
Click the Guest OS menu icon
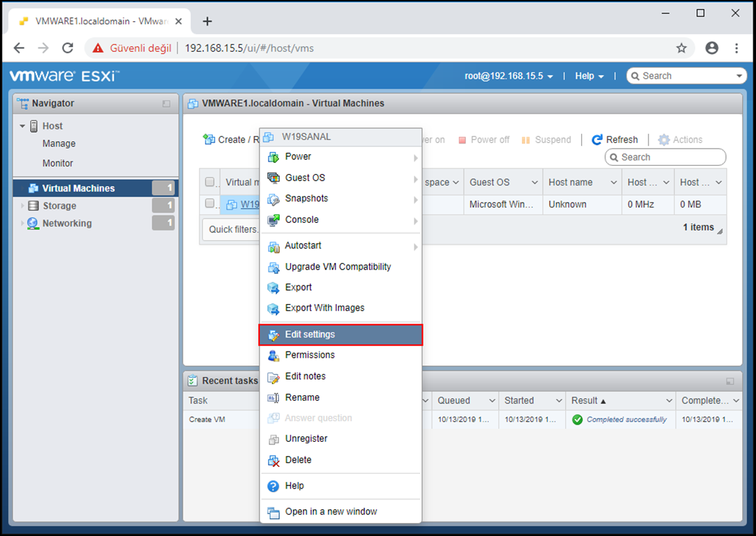[x=273, y=178]
